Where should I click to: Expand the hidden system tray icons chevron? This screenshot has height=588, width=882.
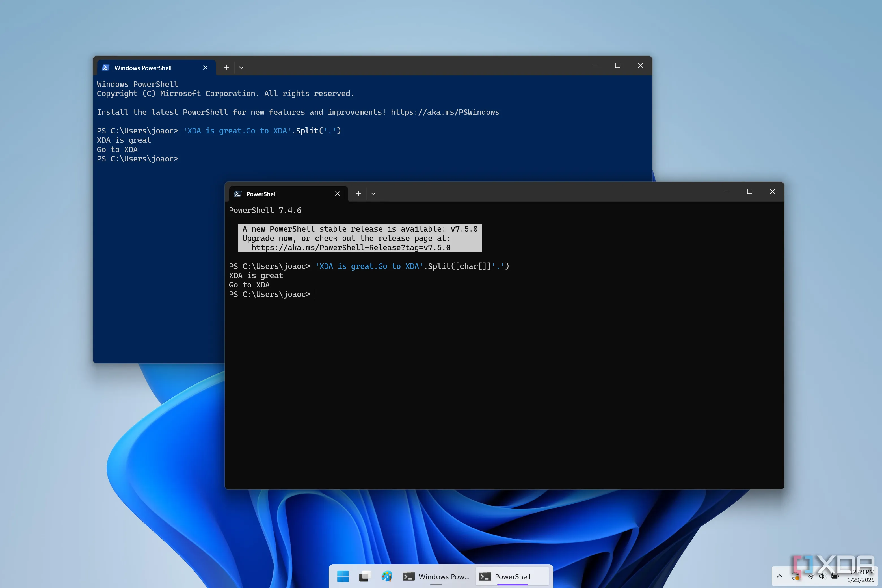(780, 576)
